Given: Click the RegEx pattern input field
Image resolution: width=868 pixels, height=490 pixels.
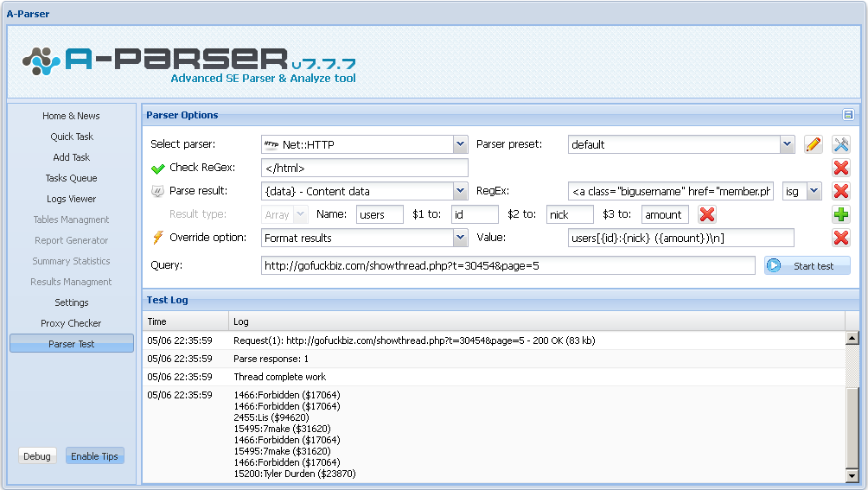Looking at the screenshot, I should coord(670,191).
